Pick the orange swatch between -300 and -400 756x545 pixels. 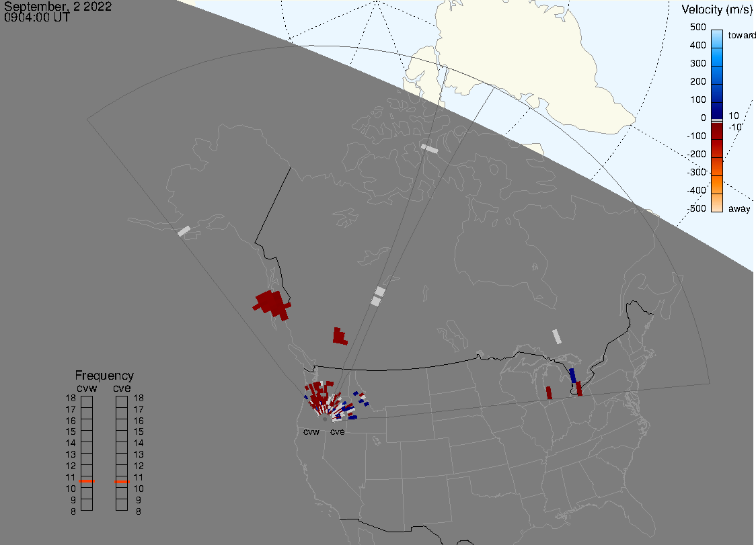pos(717,185)
